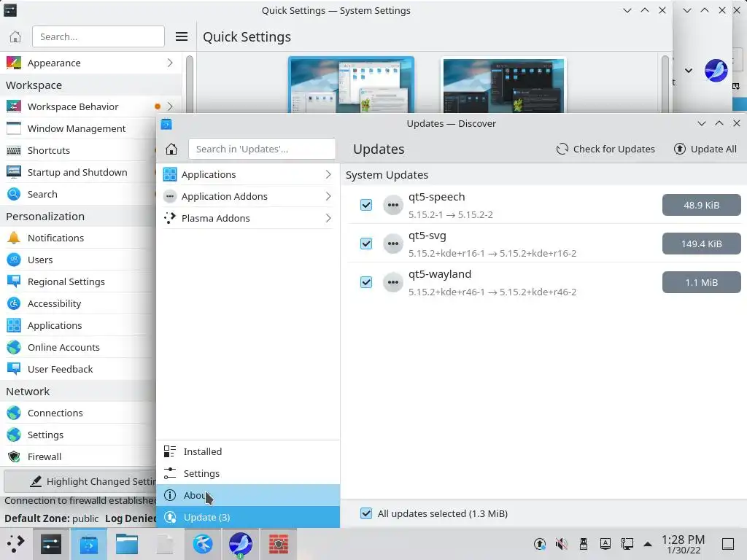The height and width of the screenshot is (560, 747).
Task: Click System Settings sidebar scrollbar
Action: pos(189,85)
